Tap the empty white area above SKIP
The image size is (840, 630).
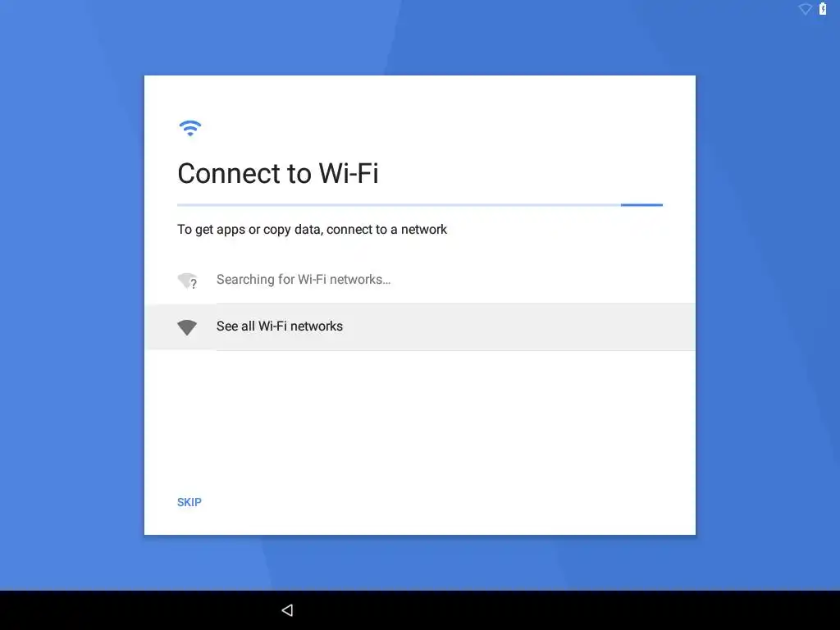tap(420, 418)
